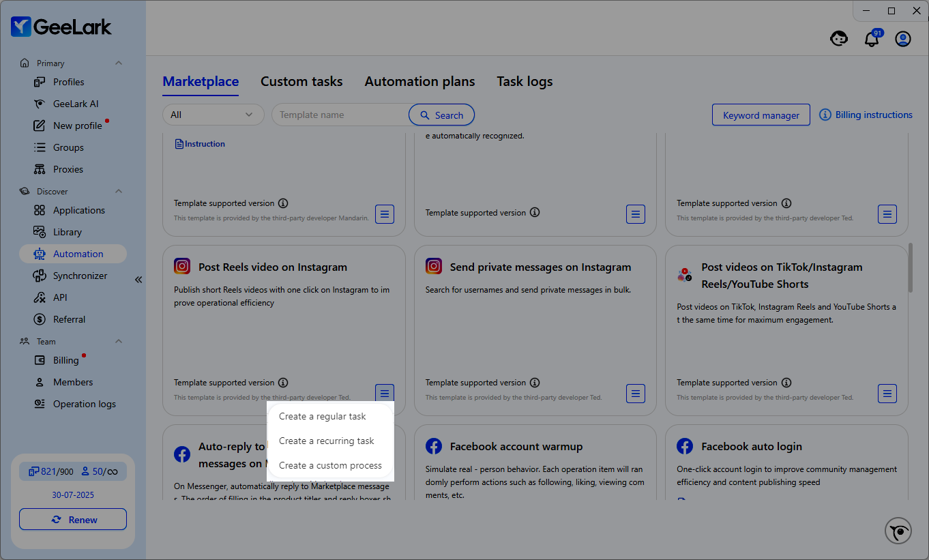Open GeeLark AI from sidebar
929x560 pixels.
(76, 104)
